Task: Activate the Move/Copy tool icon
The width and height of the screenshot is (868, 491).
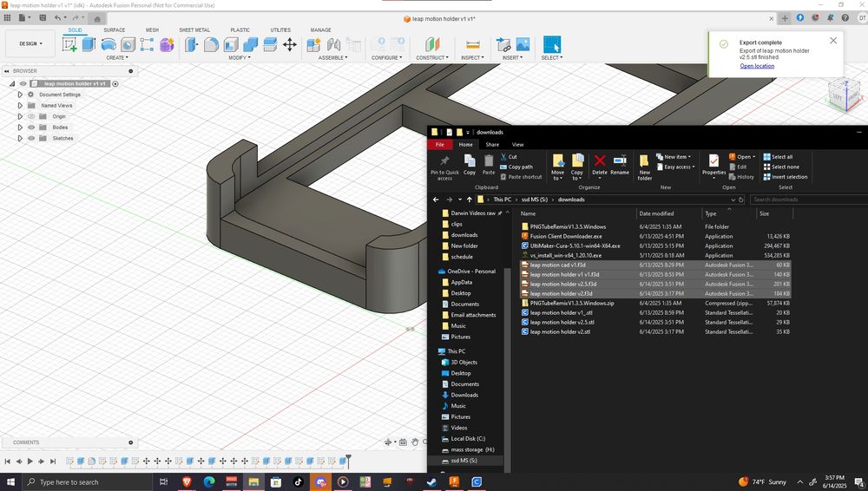Action: (x=290, y=44)
